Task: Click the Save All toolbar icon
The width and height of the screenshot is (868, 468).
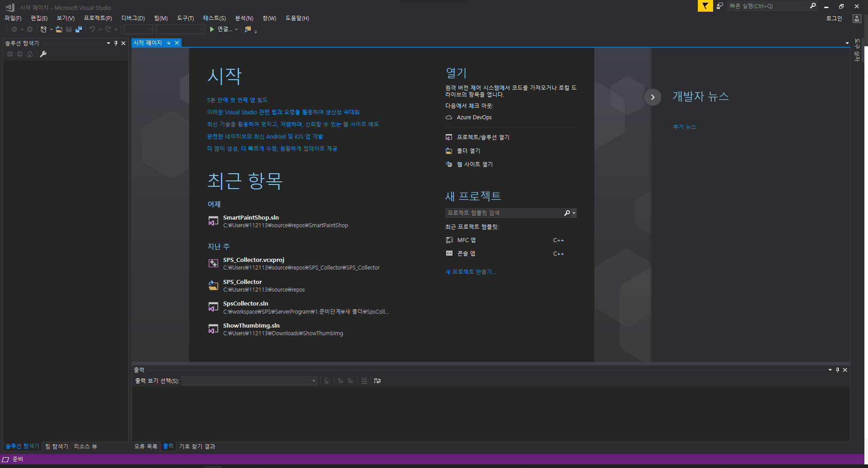Action: (79, 29)
